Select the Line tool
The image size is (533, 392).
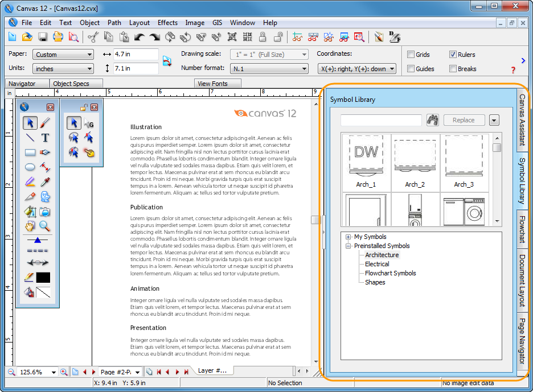pos(30,138)
